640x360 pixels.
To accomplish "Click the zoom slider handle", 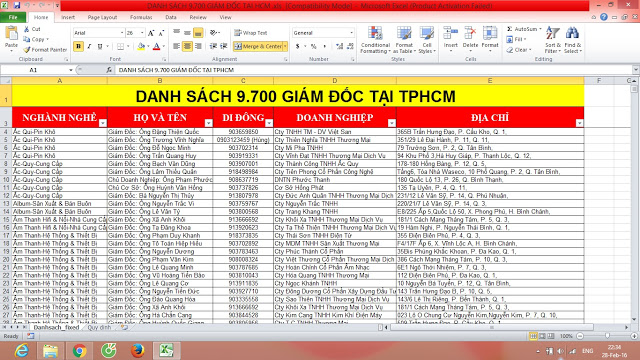I will [x=607, y=336].
